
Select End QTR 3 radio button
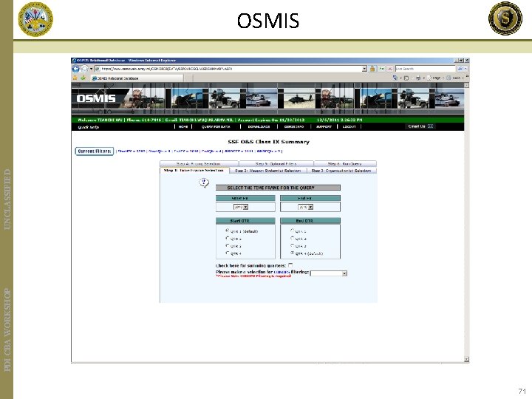[292, 245]
